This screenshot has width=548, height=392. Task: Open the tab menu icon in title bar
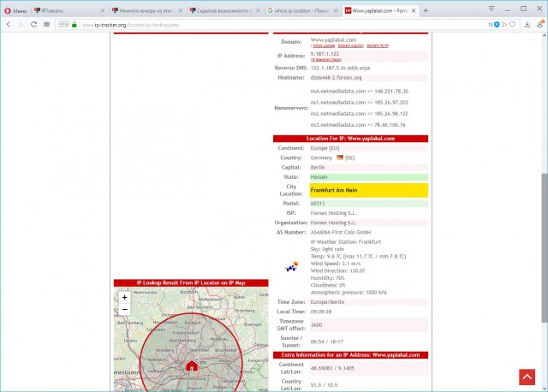point(491,9)
